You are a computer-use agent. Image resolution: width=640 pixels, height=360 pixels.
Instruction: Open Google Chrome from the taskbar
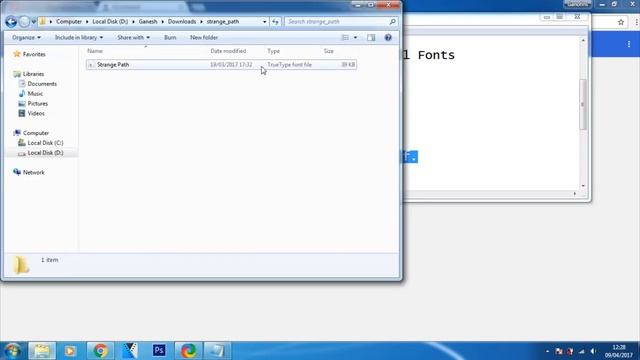[100, 351]
